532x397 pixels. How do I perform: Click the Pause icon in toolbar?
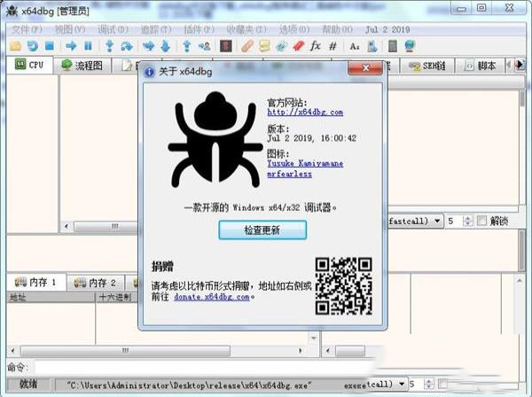88,46
